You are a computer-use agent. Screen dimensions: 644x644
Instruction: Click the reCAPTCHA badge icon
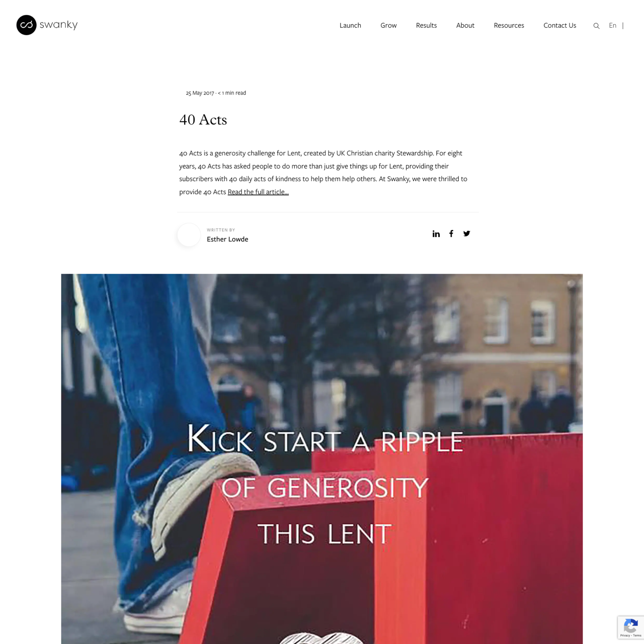tap(630, 626)
